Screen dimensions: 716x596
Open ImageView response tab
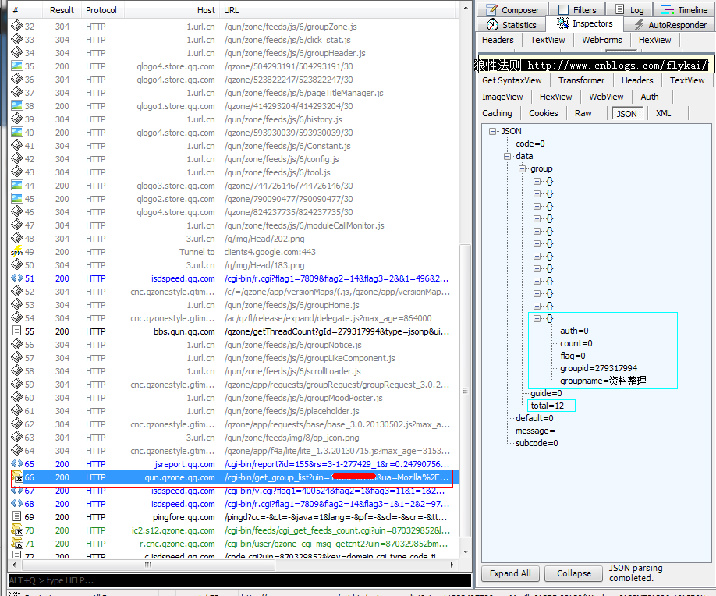click(x=502, y=96)
